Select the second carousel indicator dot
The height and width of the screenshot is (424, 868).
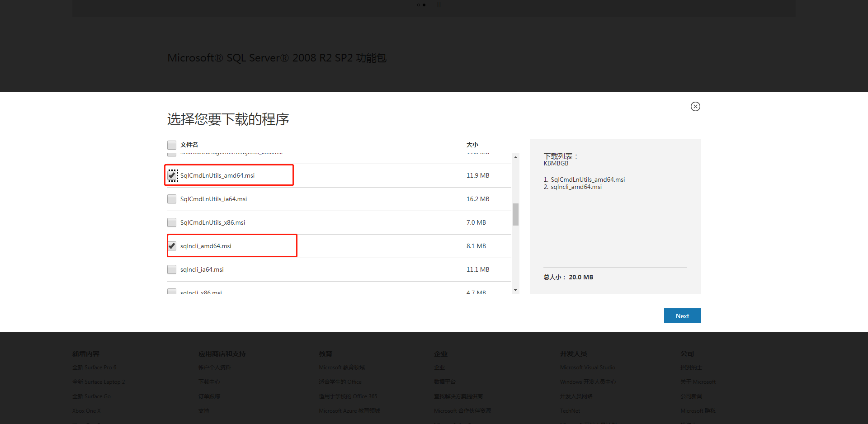coord(424,5)
